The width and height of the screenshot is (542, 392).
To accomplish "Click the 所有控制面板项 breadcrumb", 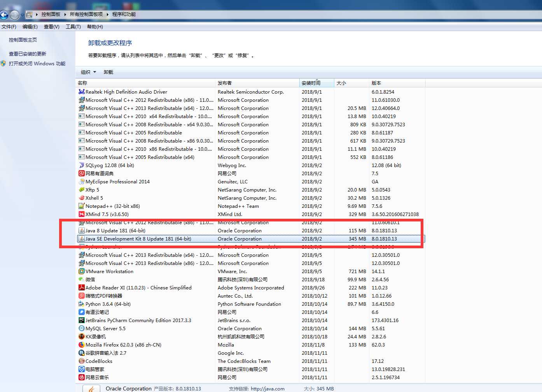I will 86,14.
